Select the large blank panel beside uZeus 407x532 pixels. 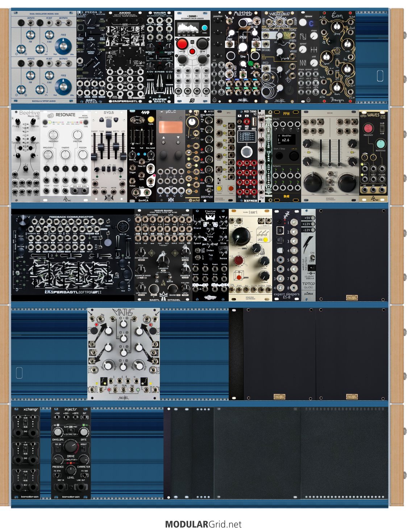[352, 255]
